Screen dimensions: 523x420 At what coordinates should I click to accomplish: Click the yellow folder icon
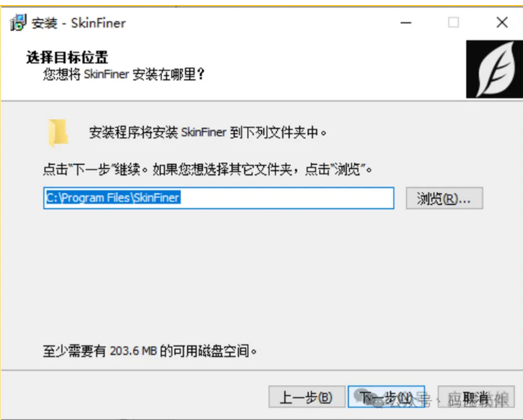[x=58, y=133]
